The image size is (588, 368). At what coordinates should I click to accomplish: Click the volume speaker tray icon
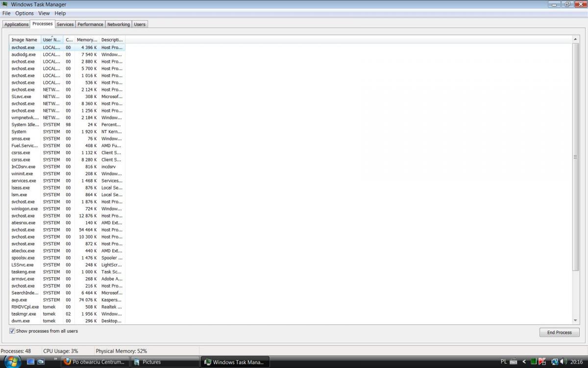tap(563, 362)
